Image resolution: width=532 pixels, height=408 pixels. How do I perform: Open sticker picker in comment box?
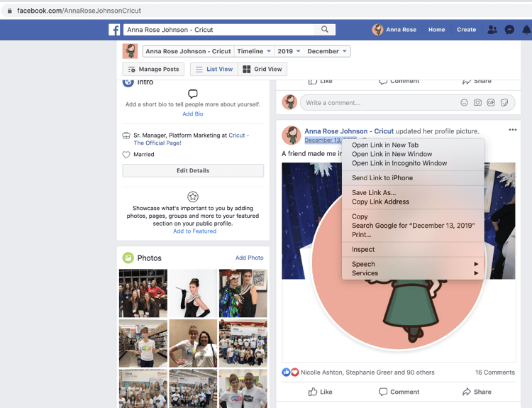click(x=504, y=102)
